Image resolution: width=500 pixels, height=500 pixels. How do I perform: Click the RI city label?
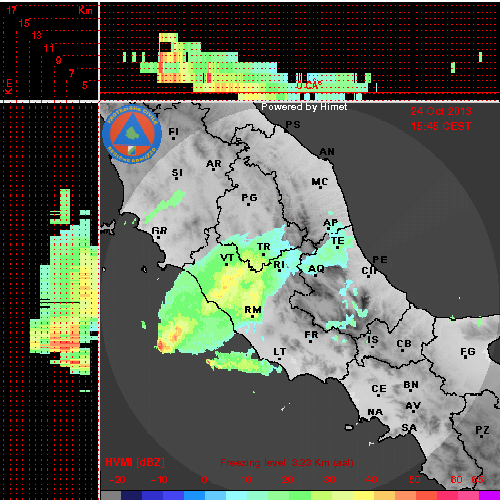pos(279,266)
